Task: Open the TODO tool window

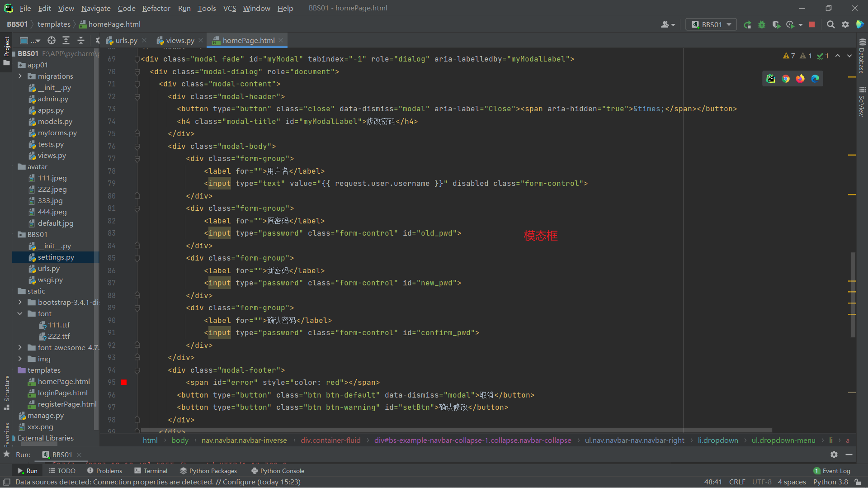Action: pos(62,471)
